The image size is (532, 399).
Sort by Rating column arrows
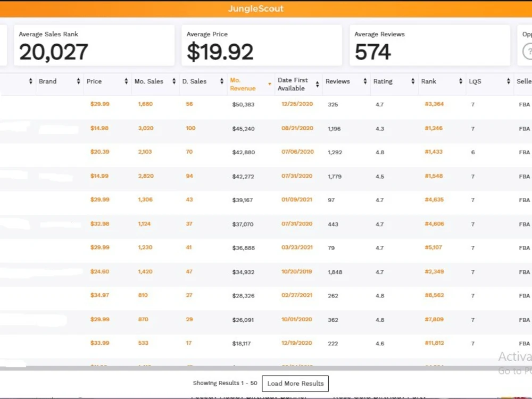click(413, 81)
